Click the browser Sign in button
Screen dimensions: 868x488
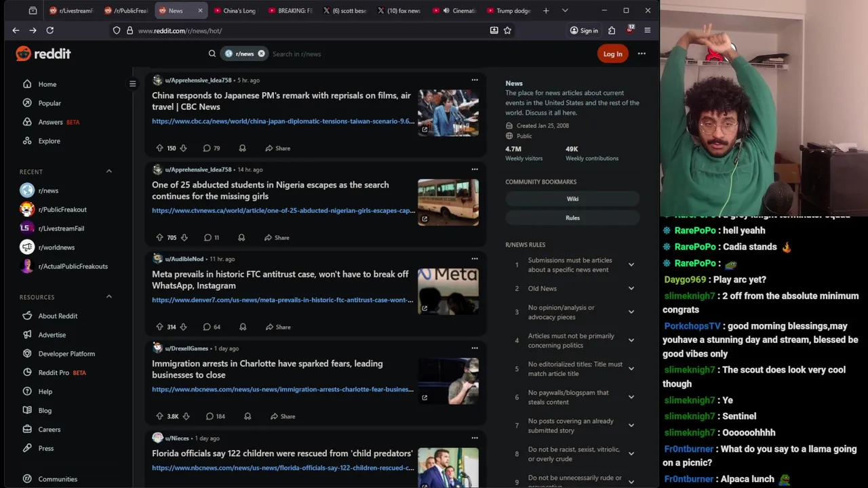pos(584,30)
